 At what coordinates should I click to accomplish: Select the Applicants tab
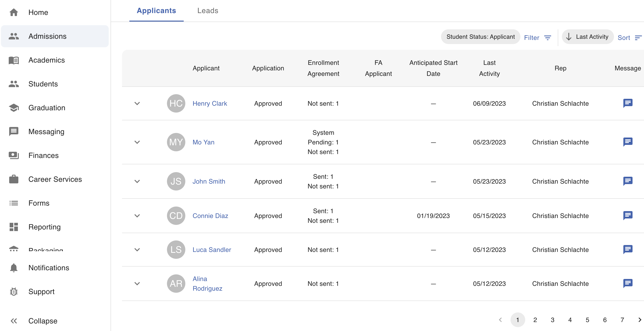point(156,11)
